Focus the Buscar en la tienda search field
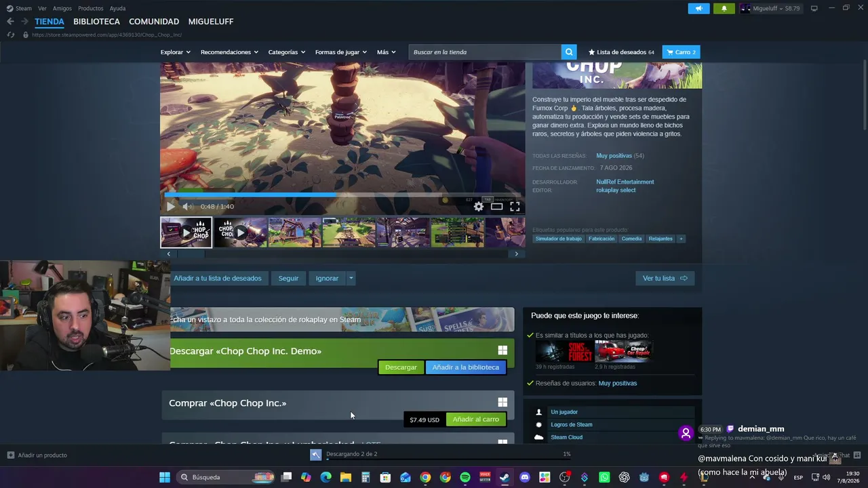This screenshot has width=868, height=488. 485,52
